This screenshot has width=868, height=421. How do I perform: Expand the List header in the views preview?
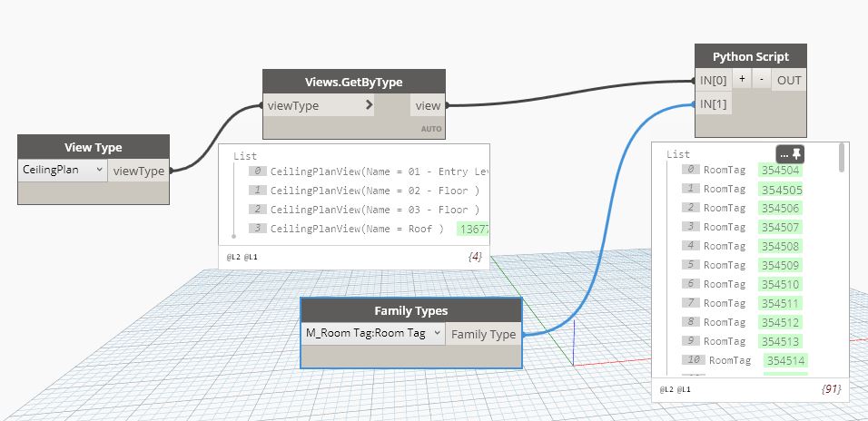click(x=244, y=156)
